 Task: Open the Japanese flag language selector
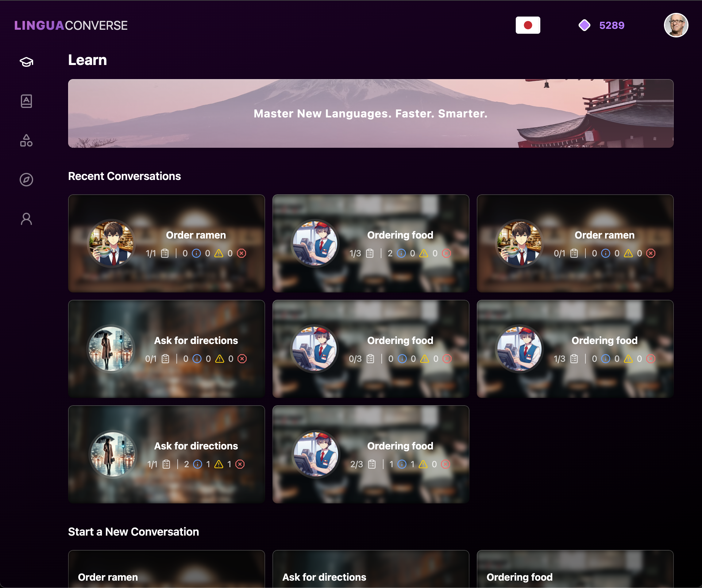pyautogui.click(x=527, y=25)
